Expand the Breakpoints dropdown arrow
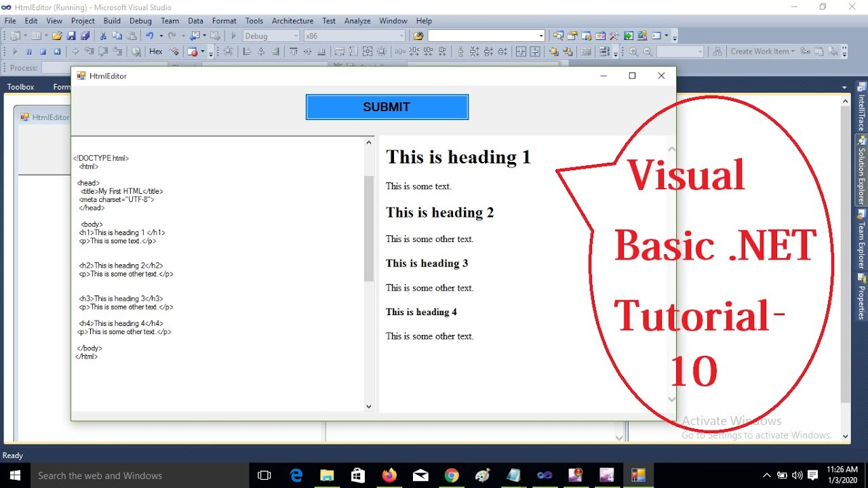868x488 pixels. point(202,52)
